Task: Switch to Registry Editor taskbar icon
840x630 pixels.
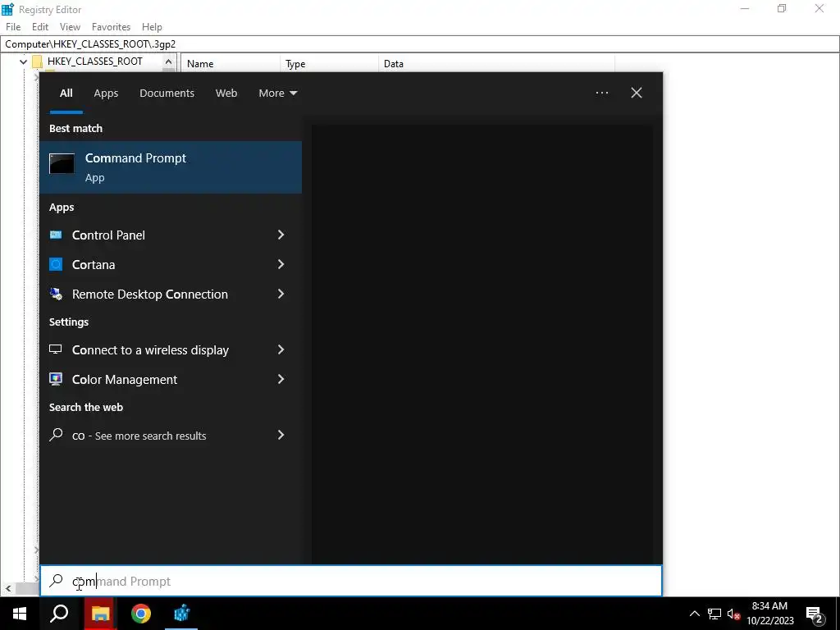Action: (181, 614)
